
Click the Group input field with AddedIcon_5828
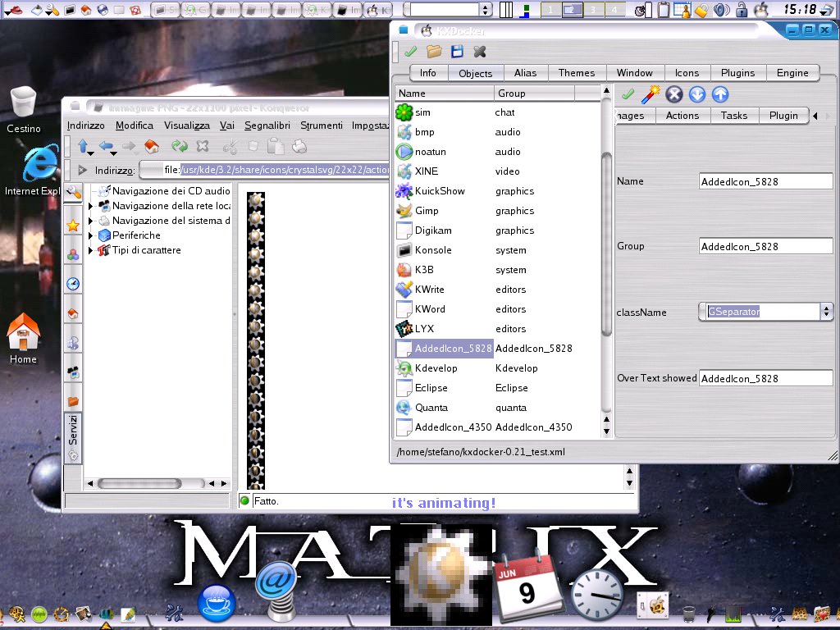(x=765, y=246)
